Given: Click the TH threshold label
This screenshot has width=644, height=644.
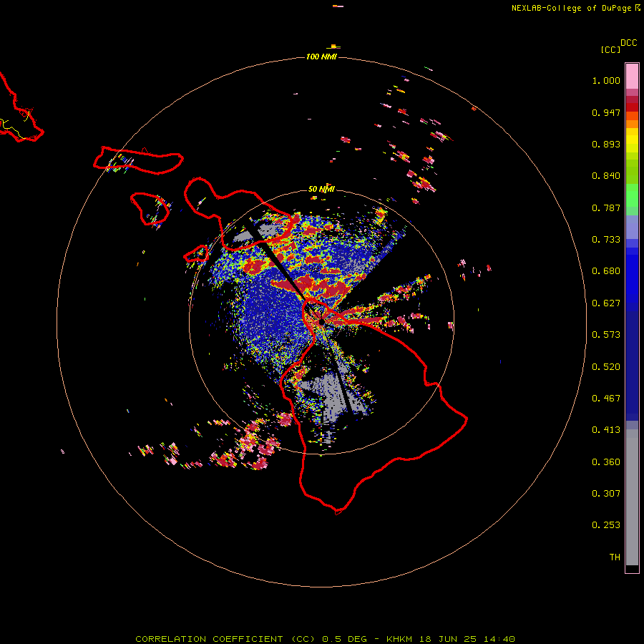Looking at the screenshot, I should click(x=615, y=557).
